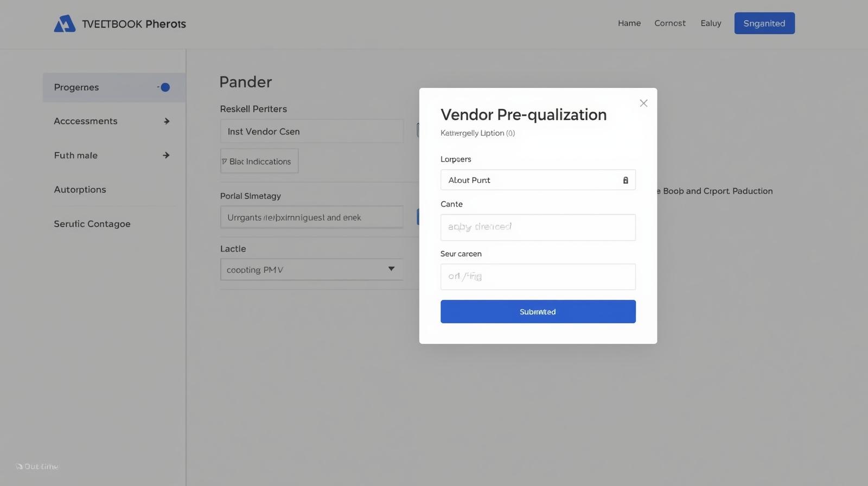The image size is (868, 486).
Task: Click the filter icon on Blac Indiccations
Action: (x=225, y=162)
